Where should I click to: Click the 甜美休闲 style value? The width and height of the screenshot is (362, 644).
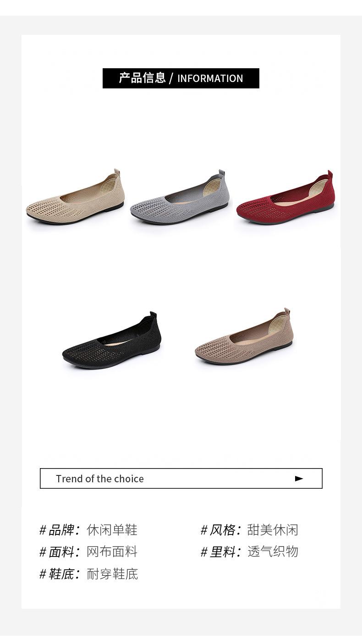point(273,530)
